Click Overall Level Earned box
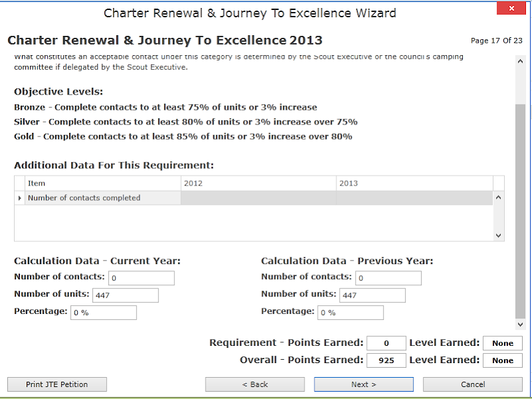 pos(503,360)
